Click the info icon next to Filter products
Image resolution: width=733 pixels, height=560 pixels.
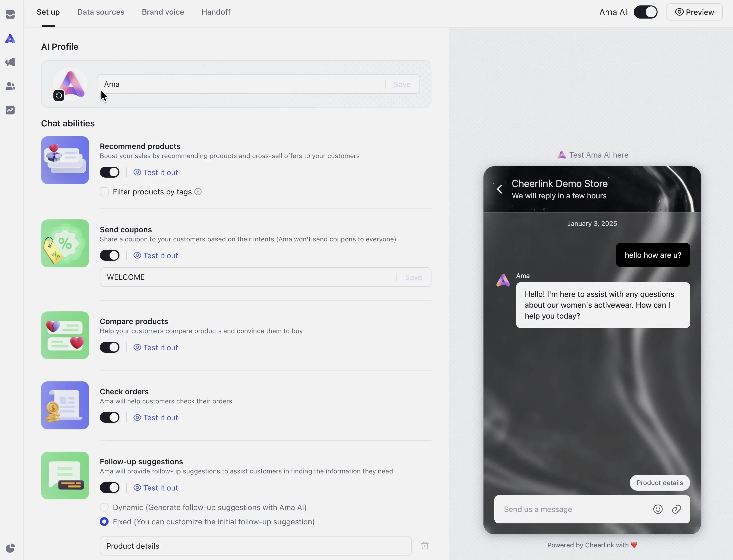coord(198,192)
